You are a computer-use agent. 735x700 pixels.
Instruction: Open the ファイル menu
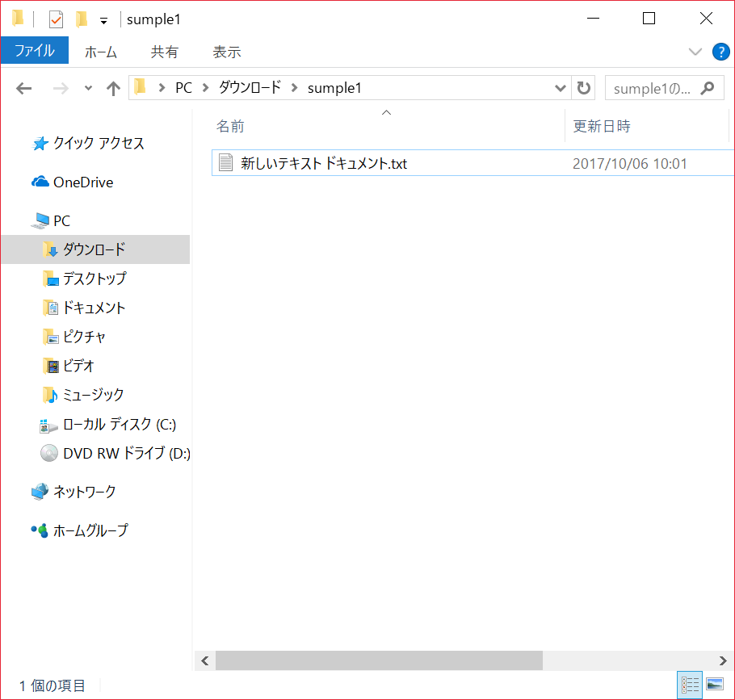35,50
